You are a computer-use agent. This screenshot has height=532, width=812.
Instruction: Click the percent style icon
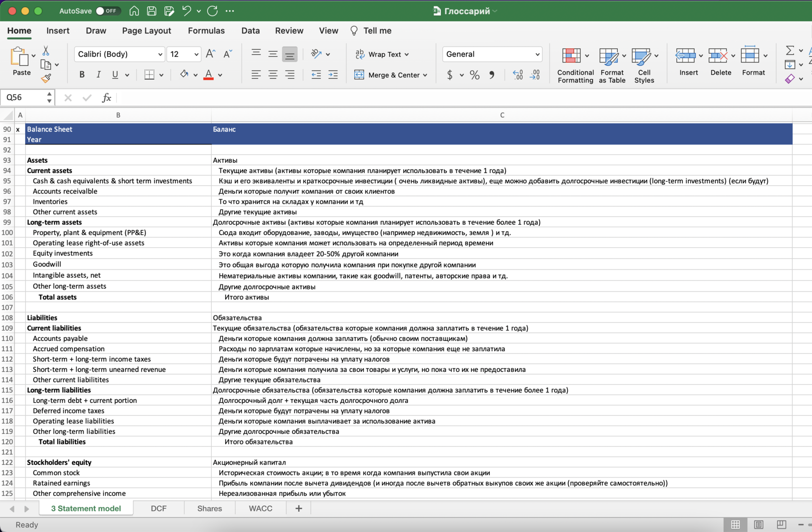475,75
